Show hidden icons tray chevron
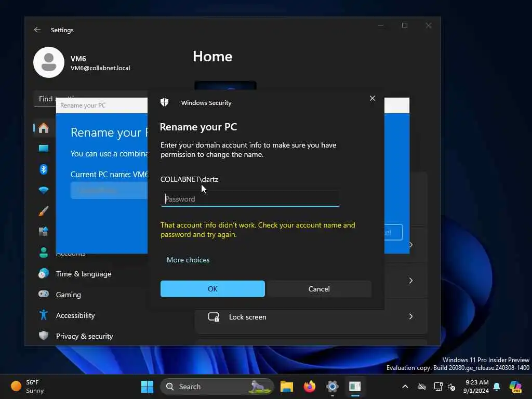Screen dimensions: 532x399 pyautogui.click(x=405, y=387)
